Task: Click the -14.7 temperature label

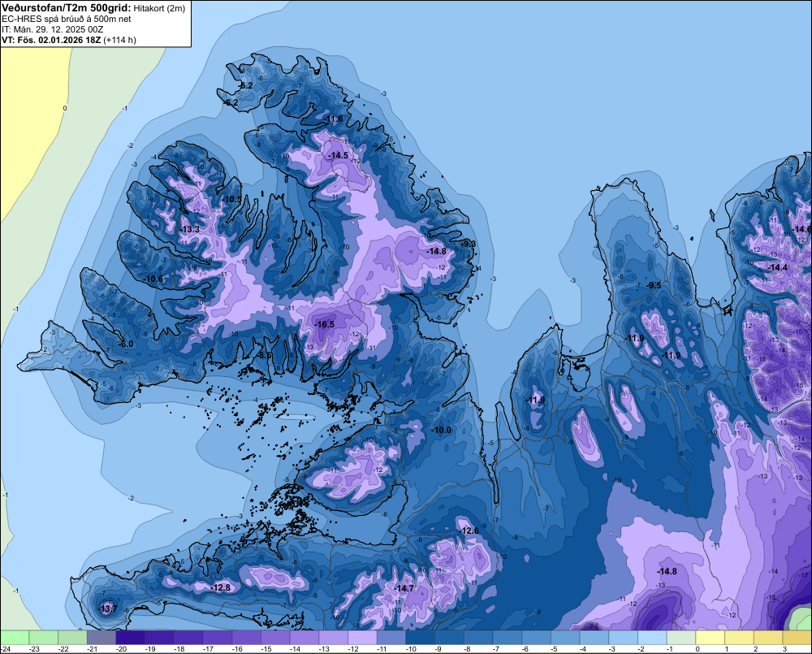Action: [x=404, y=589]
